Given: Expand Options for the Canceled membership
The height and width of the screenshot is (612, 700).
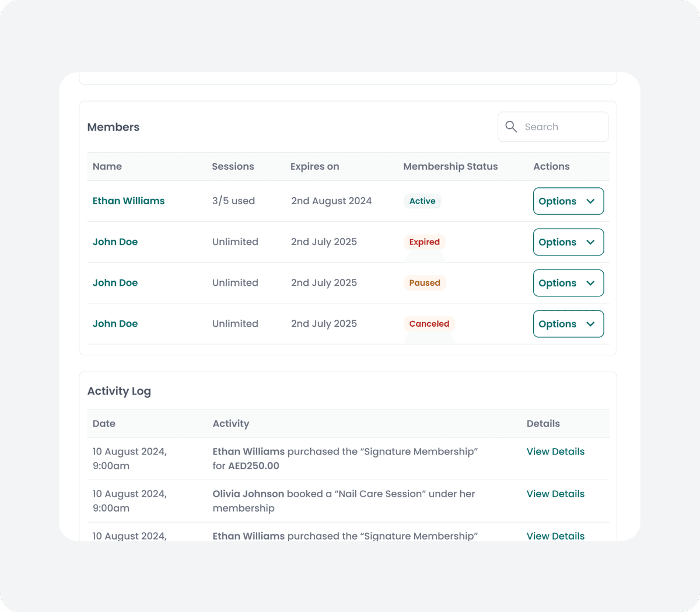Looking at the screenshot, I should tap(568, 324).
